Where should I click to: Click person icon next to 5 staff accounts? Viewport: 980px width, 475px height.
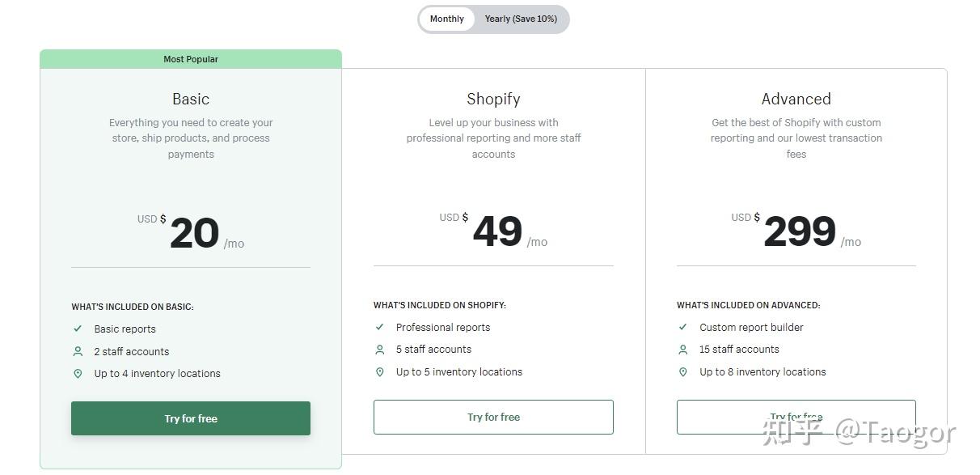click(x=379, y=350)
